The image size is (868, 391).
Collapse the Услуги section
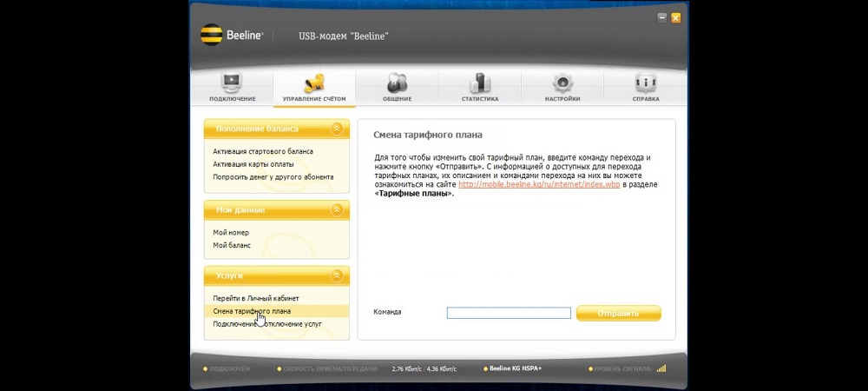click(337, 275)
